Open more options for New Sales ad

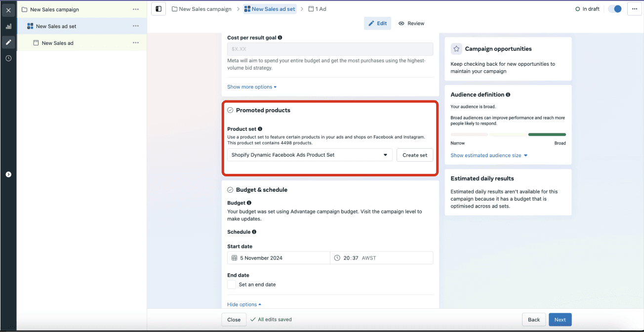pos(136,43)
